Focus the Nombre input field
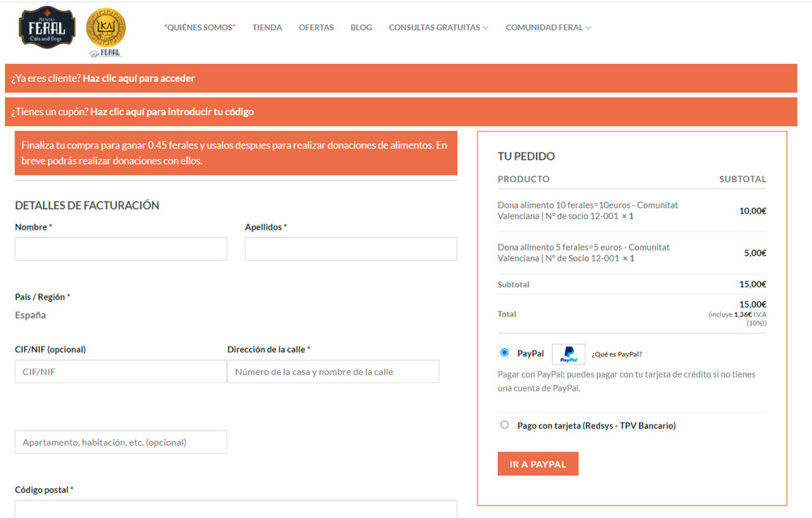 coord(121,249)
